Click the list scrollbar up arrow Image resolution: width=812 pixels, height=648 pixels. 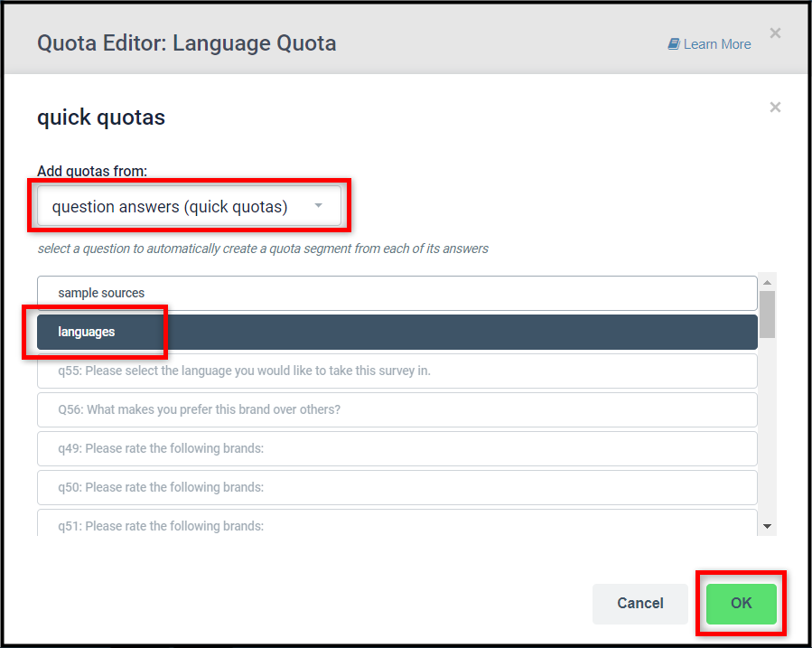point(767,282)
